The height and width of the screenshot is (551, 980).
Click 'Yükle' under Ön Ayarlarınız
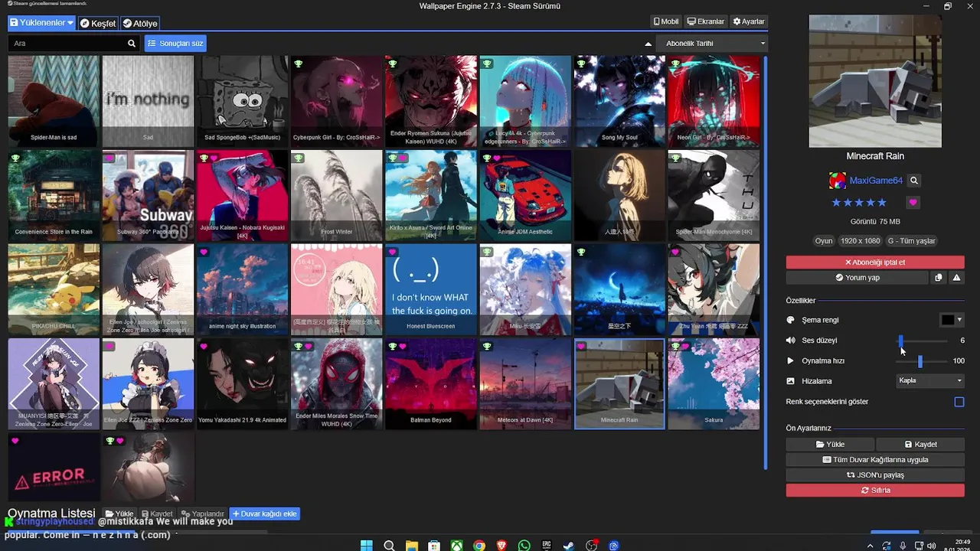[x=830, y=444]
